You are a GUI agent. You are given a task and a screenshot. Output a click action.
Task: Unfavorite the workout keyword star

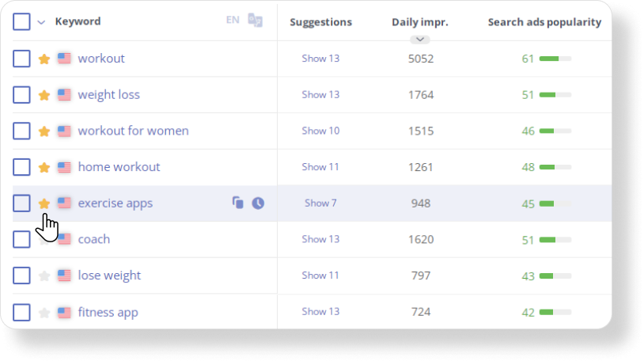tap(44, 59)
